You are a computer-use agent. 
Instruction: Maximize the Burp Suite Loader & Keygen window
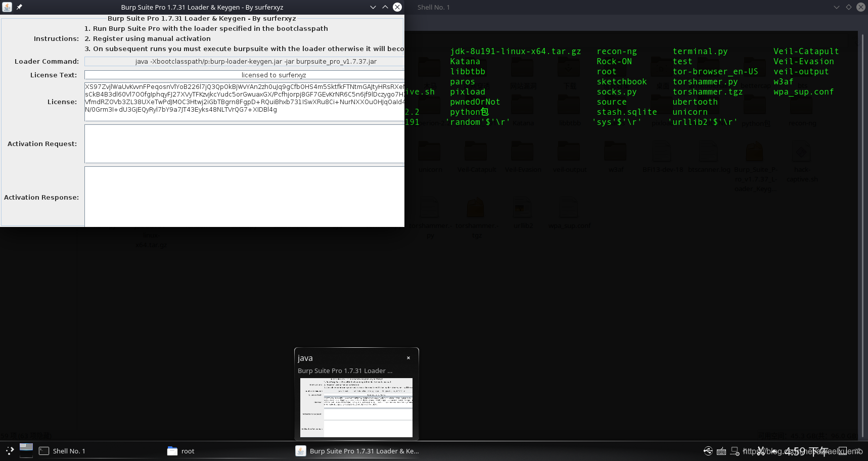(385, 7)
